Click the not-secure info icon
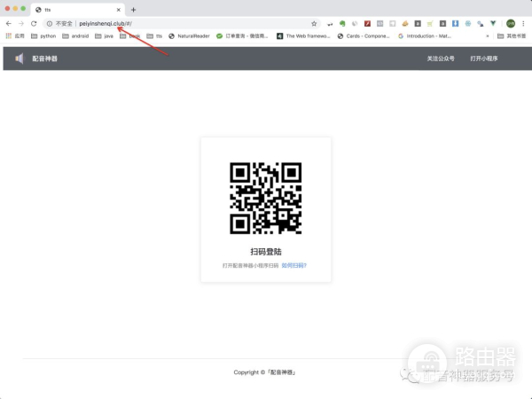The image size is (532, 399). (x=50, y=23)
